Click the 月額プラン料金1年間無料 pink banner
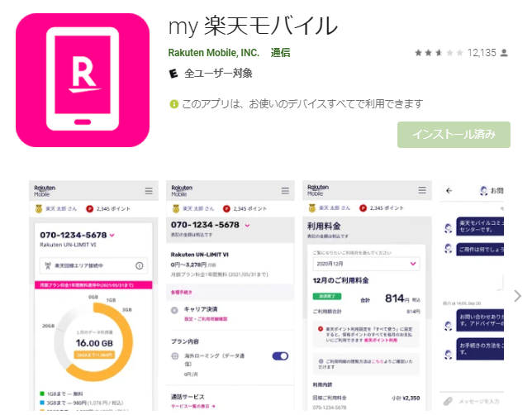The height and width of the screenshot is (415, 532). [93, 285]
